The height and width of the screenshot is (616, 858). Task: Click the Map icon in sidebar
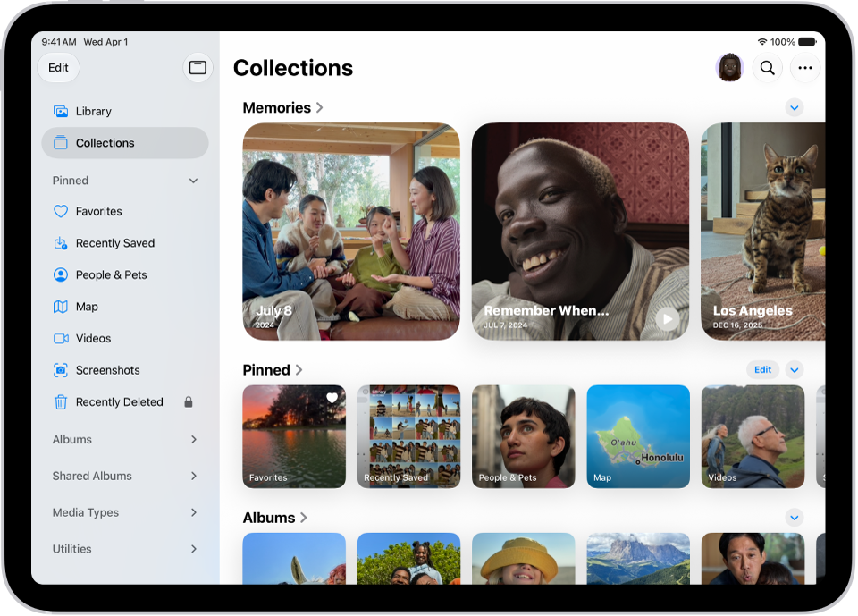point(61,307)
